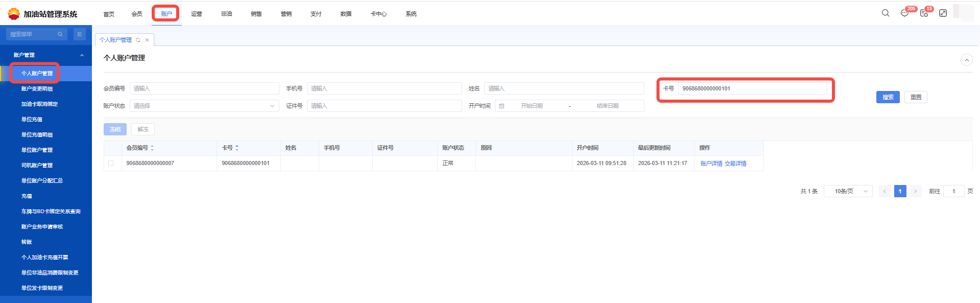
Task: Open the 运营 top menu
Action: [x=197, y=14]
